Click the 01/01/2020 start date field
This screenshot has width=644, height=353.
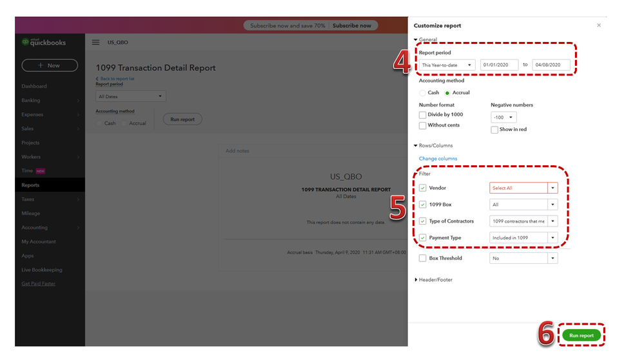499,65
